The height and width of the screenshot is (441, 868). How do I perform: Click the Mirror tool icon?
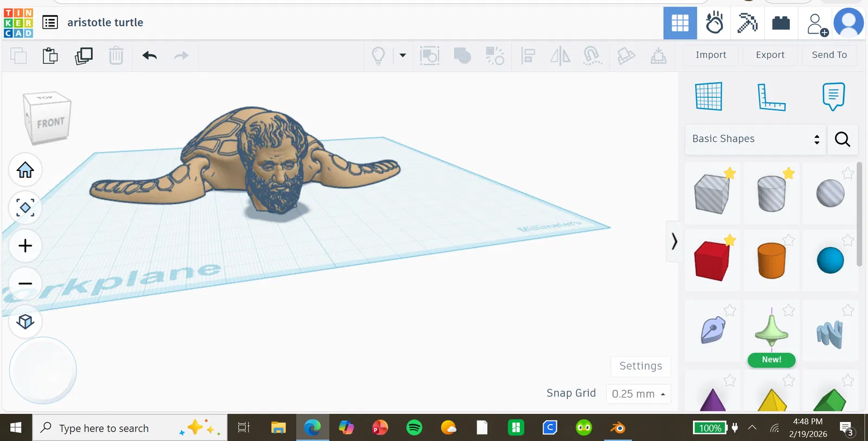tap(560, 55)
